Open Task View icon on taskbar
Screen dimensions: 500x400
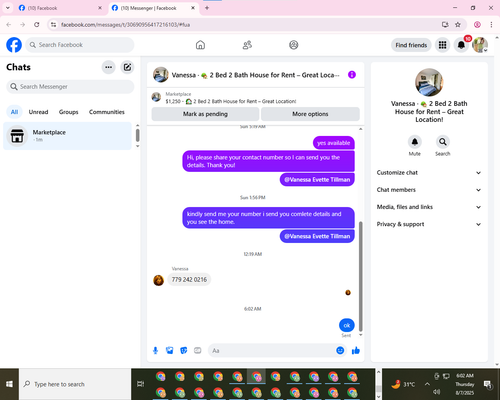pos(141,384)
